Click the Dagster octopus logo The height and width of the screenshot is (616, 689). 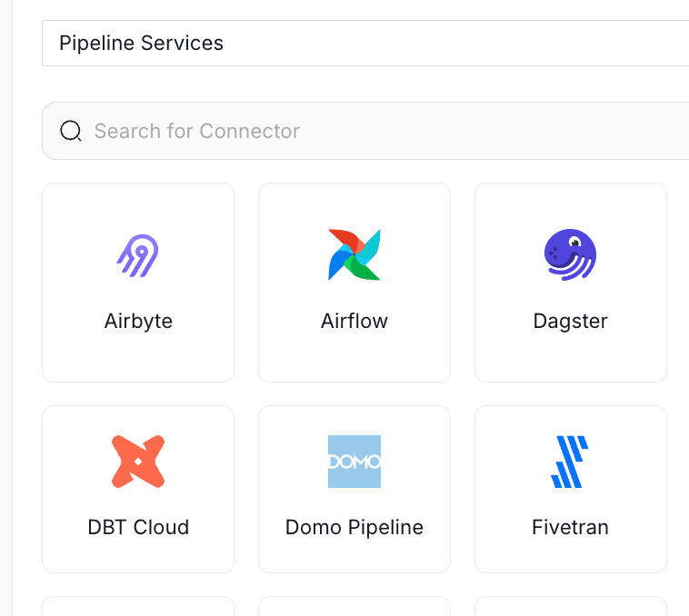[570, 254]
